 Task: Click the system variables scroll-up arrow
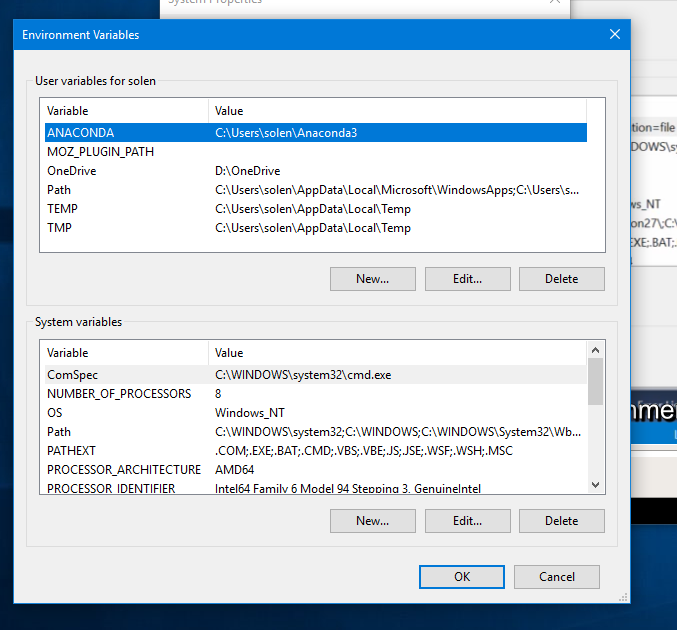[x=595, y=350]
